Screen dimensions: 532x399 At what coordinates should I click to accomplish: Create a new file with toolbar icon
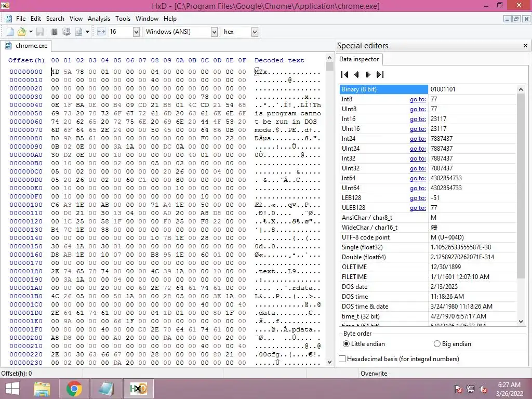point(10,32)
